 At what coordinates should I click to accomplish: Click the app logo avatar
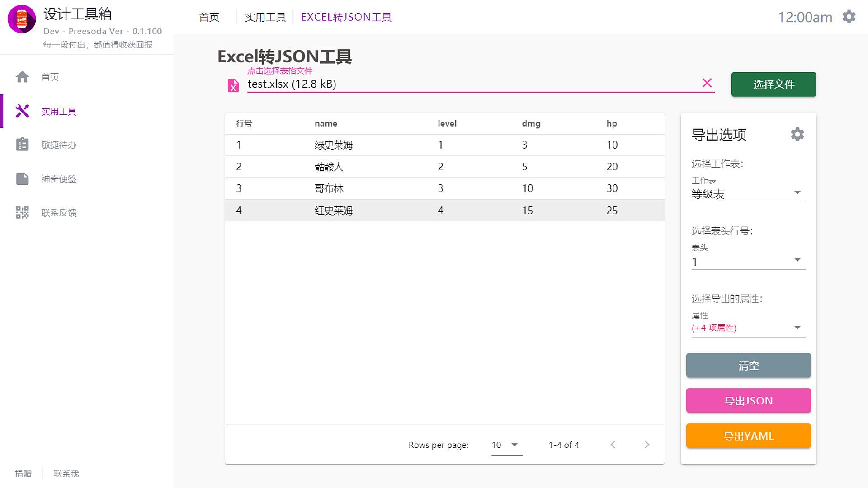[22, 19]
